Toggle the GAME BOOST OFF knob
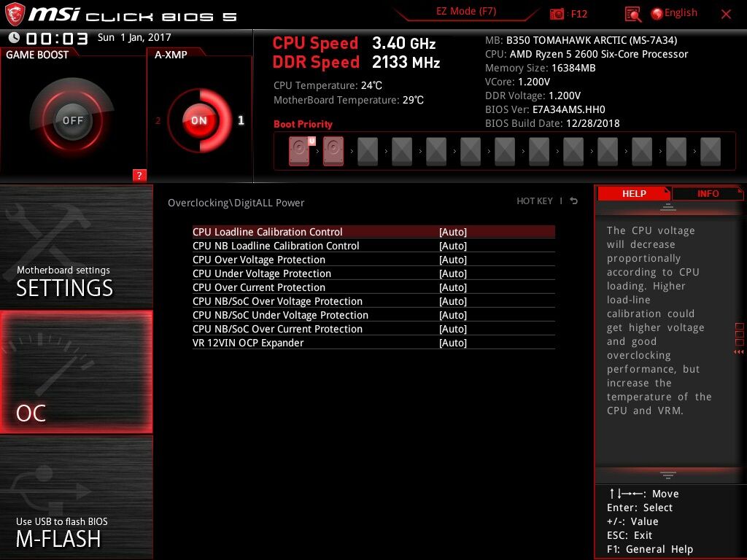This screenshot has width=747, height=560. 72,120
